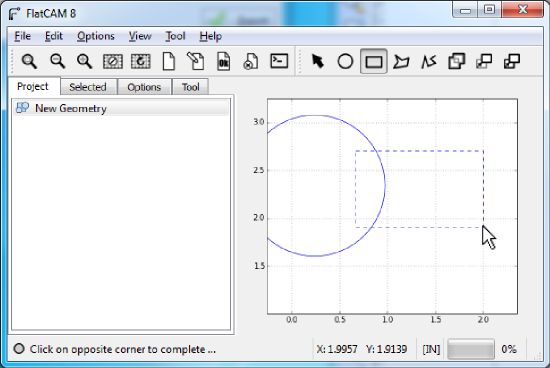Viewport: 550px width, 368px height.
Task: Click the Zoom In magnifier icon
Action: [85, 61]
